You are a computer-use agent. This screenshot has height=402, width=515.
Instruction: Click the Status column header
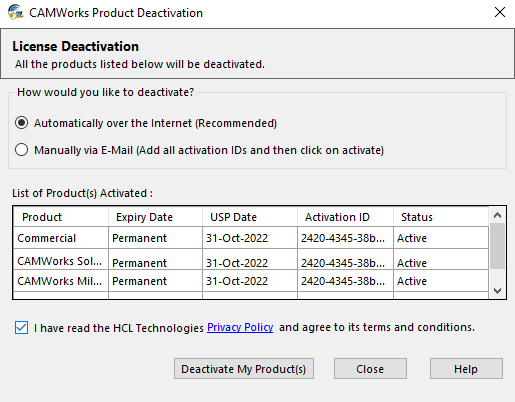coord(441,217)
